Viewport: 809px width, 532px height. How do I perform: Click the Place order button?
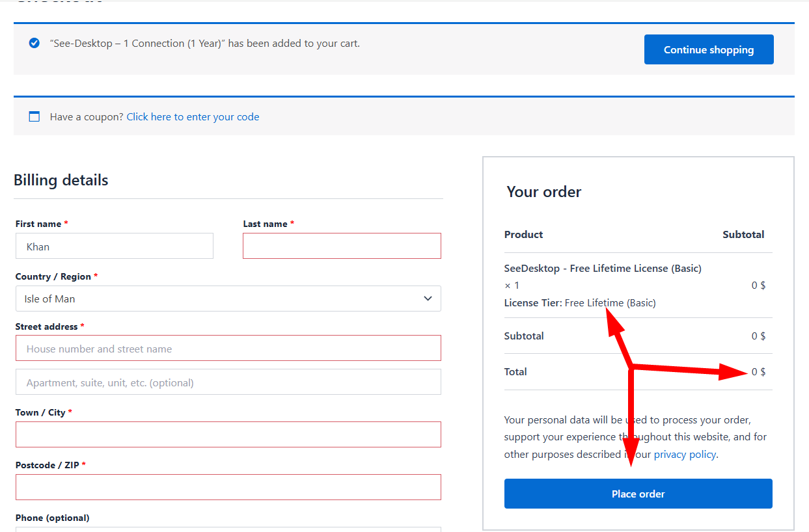[x=638, y=494]
